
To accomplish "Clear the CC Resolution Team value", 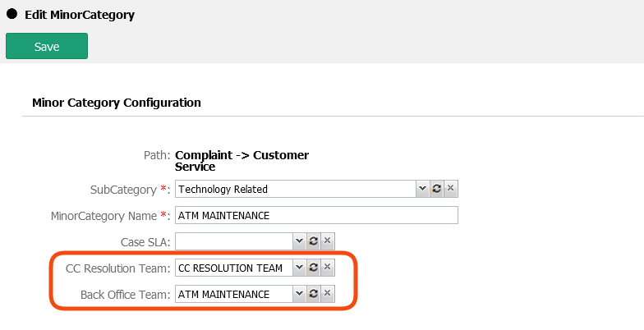I will point(327,268).
